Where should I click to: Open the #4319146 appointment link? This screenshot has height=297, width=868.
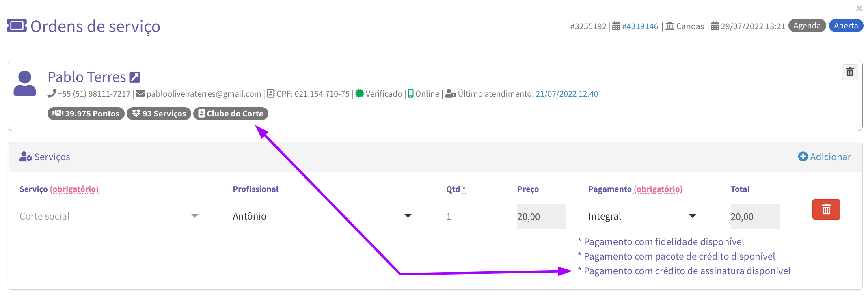640,26
